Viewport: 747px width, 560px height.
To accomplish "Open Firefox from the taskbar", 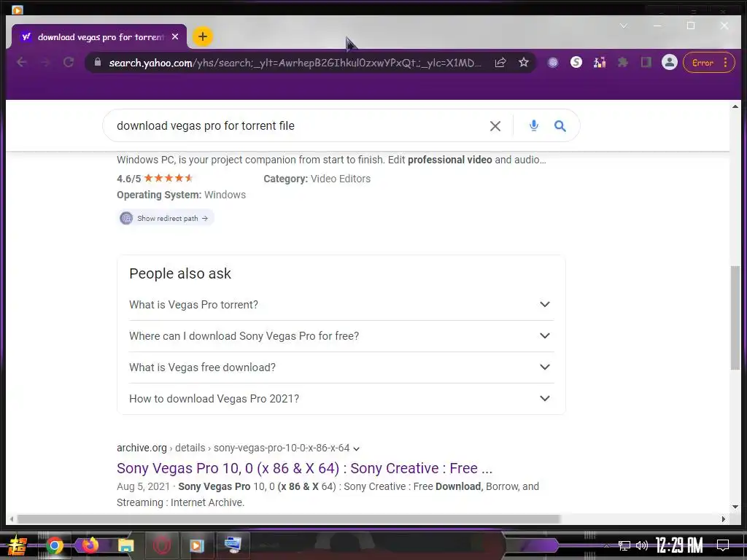I will 90,545.
